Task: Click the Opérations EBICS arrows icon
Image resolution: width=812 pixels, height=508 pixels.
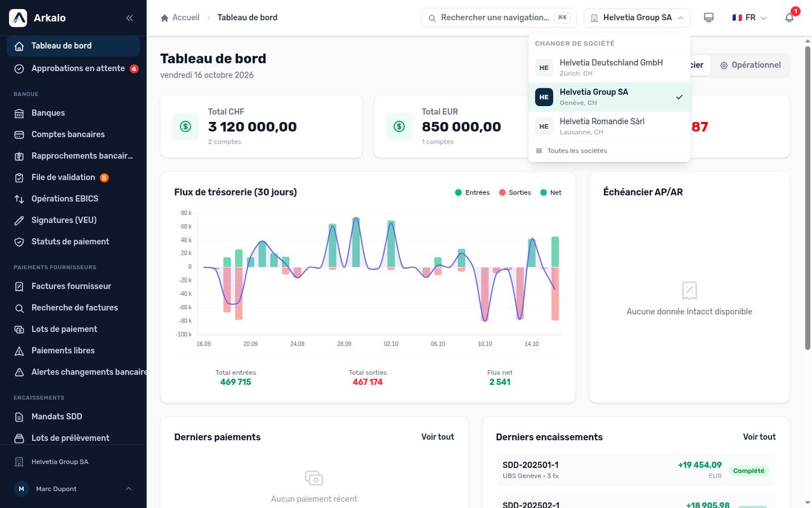Action: (19, 199)
